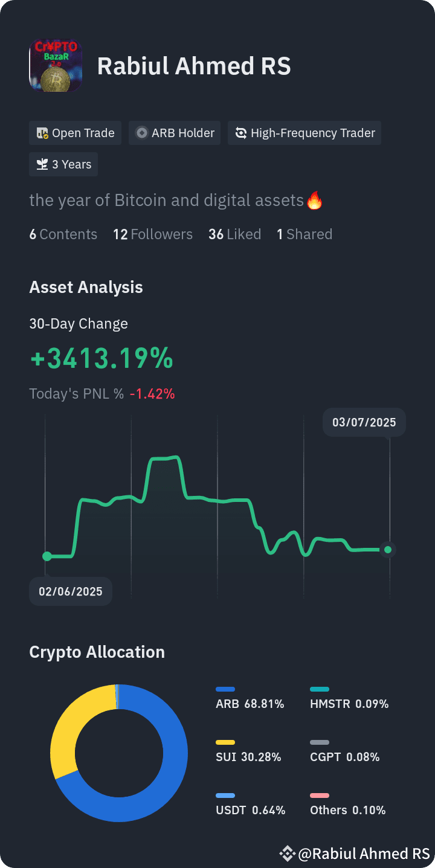This screenshot has width=435, height=868.
Task: Click the ARB coin icon in badge
Action: (142, 133)
